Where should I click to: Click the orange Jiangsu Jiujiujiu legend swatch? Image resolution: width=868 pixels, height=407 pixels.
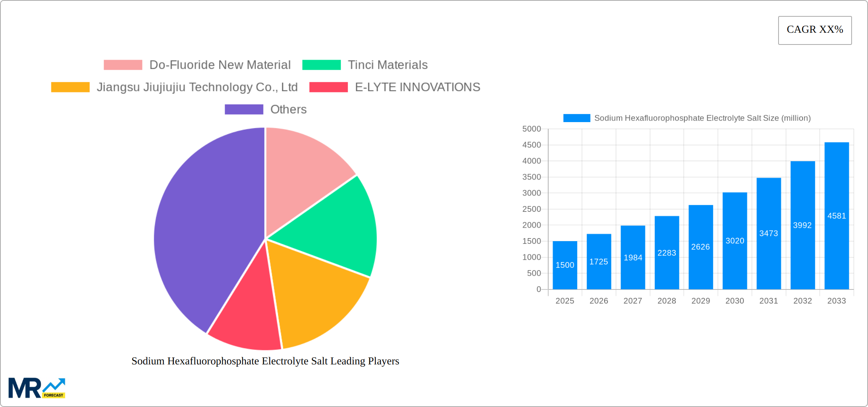point(70,87)
